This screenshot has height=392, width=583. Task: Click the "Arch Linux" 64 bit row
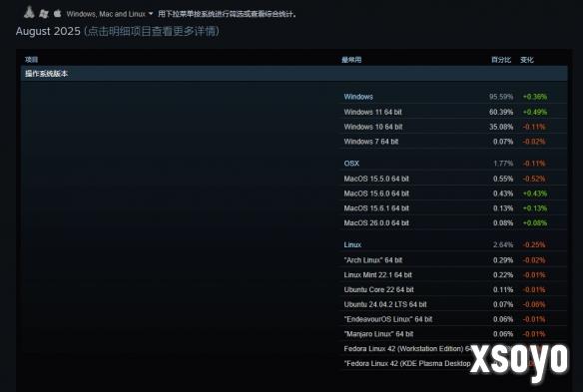[453, 260]
